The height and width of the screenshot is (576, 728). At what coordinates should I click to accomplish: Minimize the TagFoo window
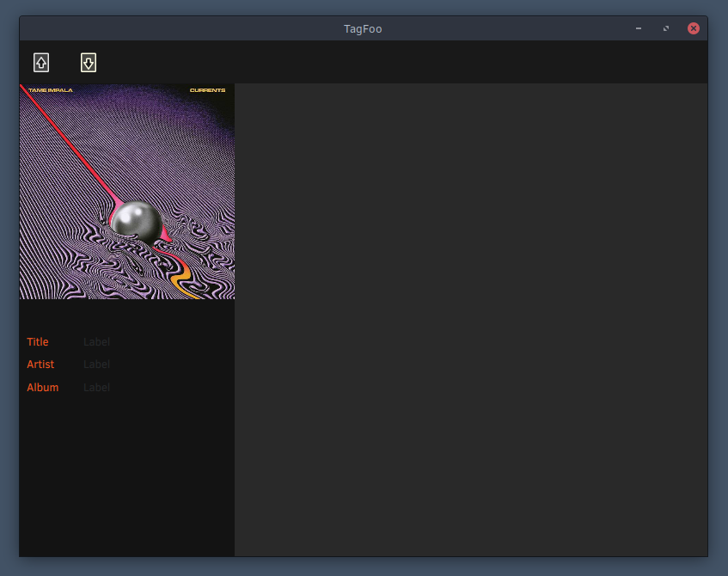point(639,28)
